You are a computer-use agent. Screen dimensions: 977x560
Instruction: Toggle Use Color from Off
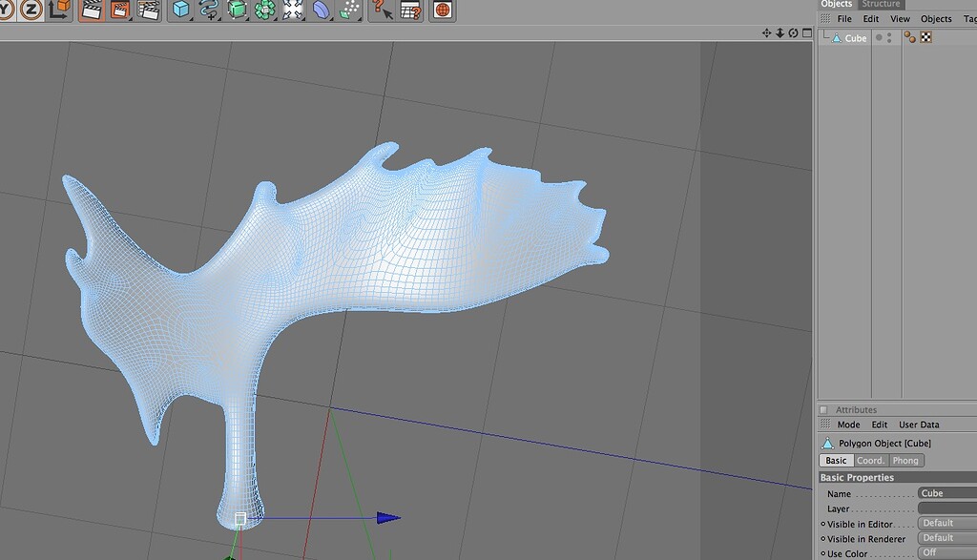coord(949,553)
